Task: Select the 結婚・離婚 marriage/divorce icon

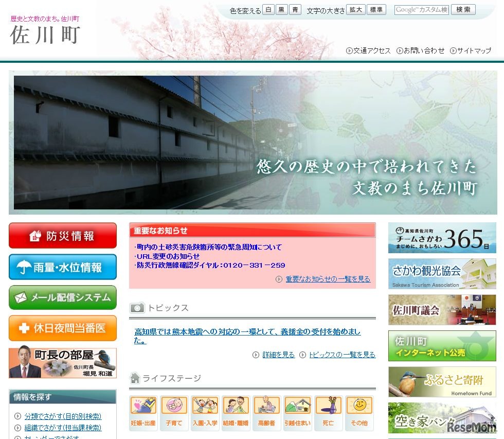Action: (236, 412)
